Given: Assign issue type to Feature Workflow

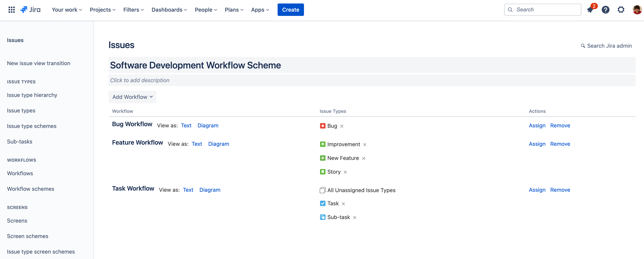Looking at the screenshot, I should (x=537, y=144).
